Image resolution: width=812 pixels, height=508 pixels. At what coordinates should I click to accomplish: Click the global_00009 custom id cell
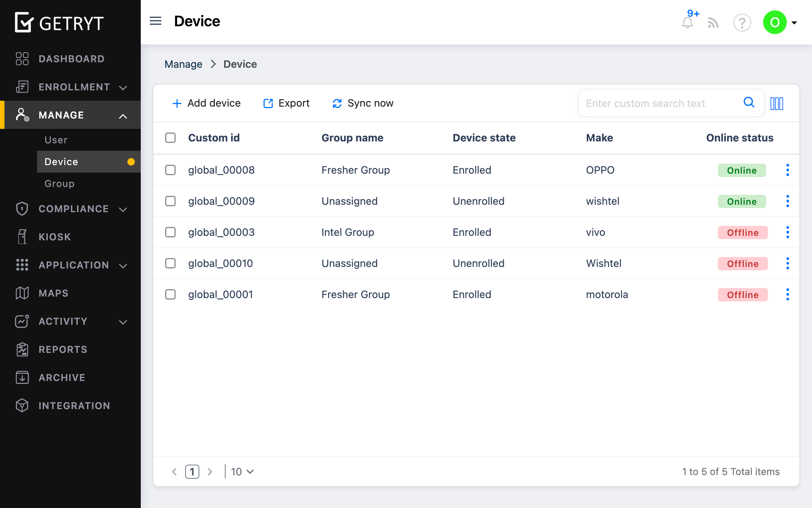click(221, 201)
